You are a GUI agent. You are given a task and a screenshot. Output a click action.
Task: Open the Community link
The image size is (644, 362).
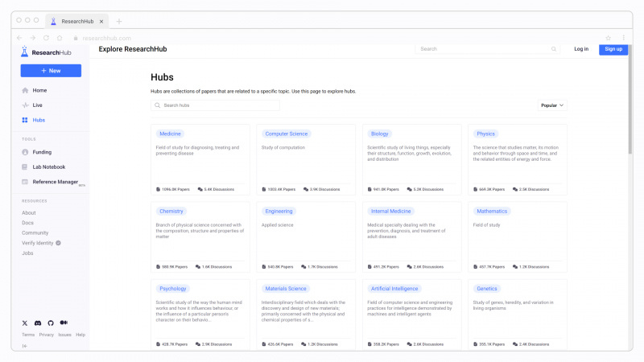pos(35,232)
